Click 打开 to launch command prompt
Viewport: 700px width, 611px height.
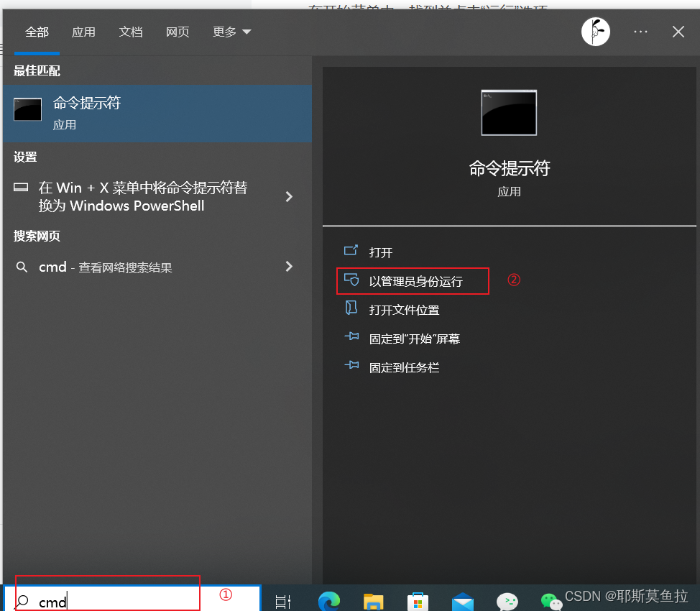tap(381, 252)
